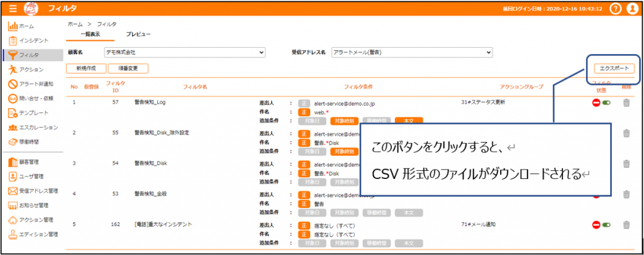
Task: Click the red stop icon in row 1
Action: coord(596,102)
